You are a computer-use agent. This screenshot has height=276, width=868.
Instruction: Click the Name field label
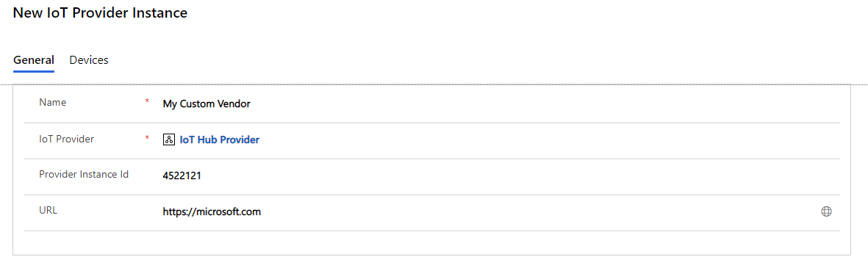click(53, 102)
